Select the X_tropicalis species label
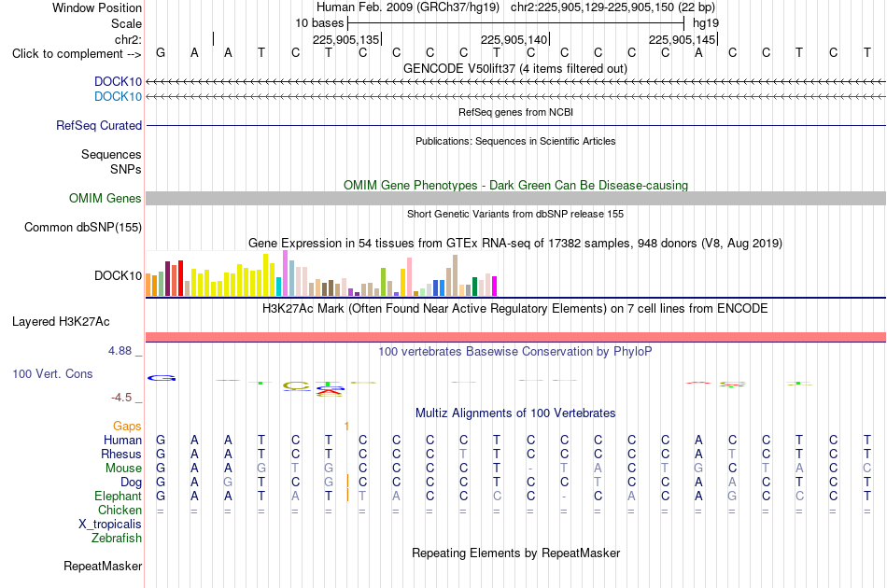The image size is (887, 588). (110, 525)
